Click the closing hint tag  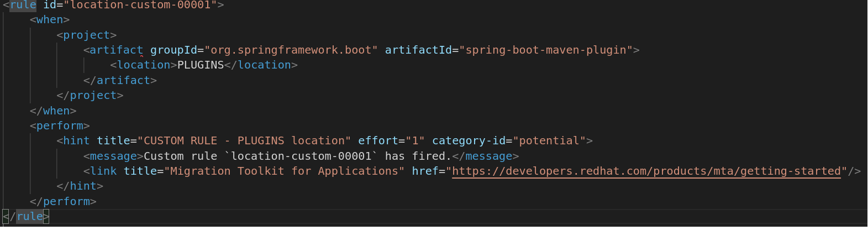(80, 186)
